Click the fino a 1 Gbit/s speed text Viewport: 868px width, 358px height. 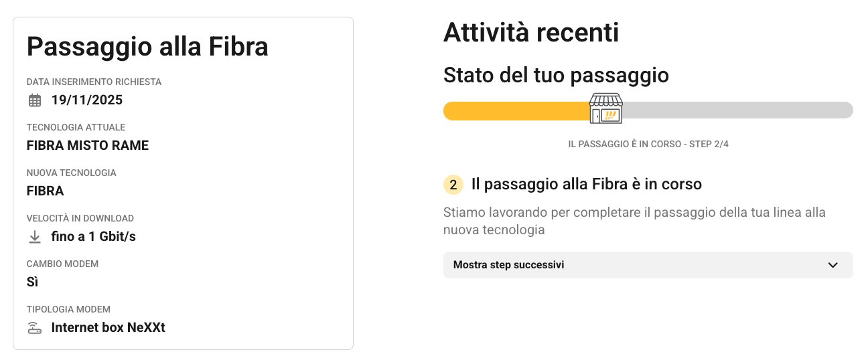pyautogui.click(x=94, y=237)
